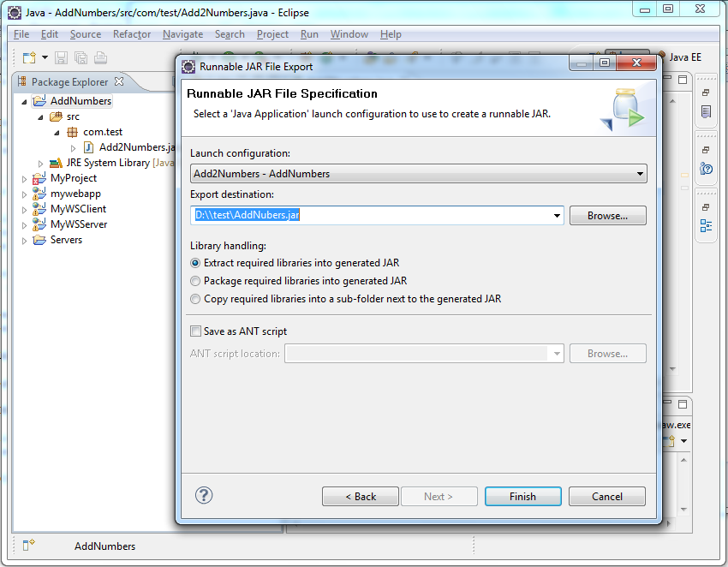This screenshot has height=567, width=728.
Task: Open the Export destination dropdown arrow
Action: click(x=557, y=215)
